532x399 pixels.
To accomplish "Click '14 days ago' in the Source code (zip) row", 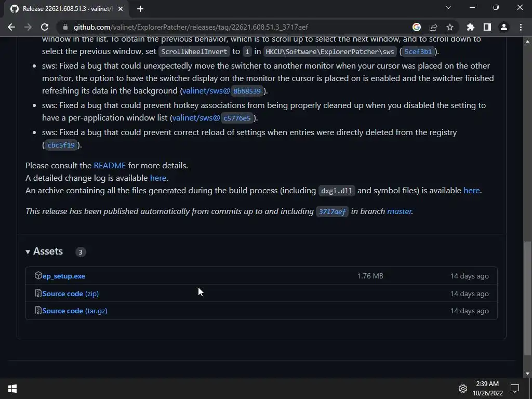I will (x=470, y=294).
